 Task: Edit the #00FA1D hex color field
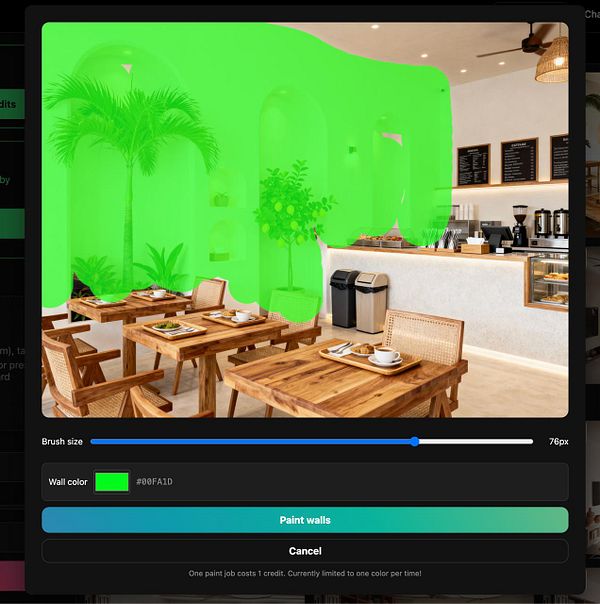(154, 482)
